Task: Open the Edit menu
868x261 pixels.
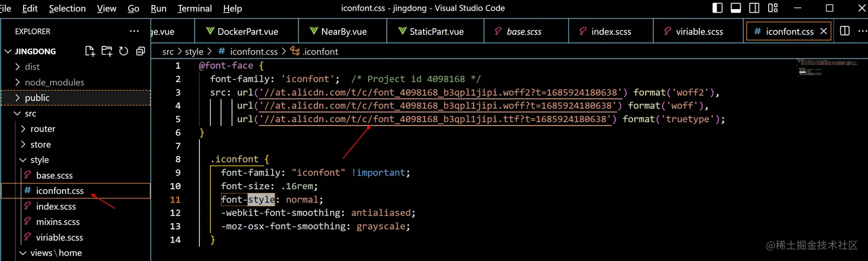Action: [x=30, y=9]
